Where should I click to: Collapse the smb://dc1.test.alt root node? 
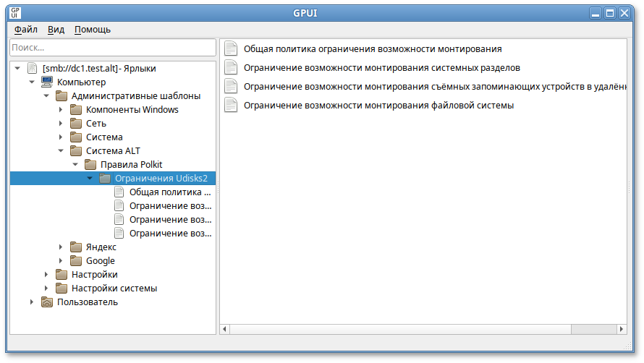click(x=17, y=68)
